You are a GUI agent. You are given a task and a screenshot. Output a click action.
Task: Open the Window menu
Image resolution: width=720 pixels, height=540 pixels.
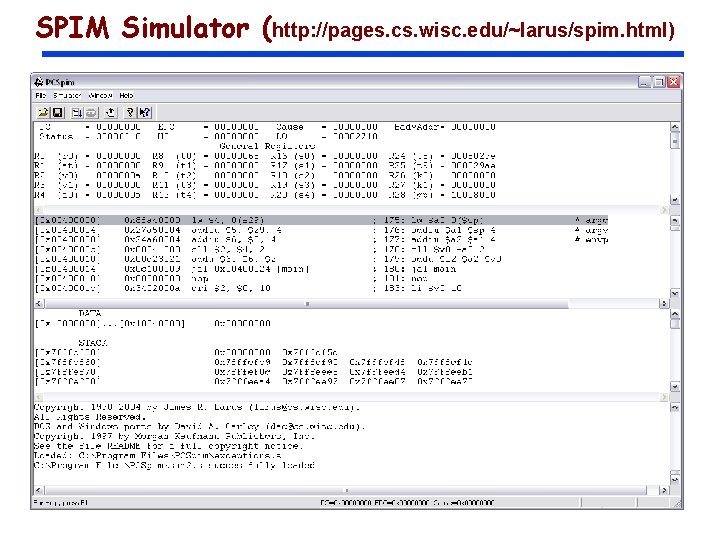(100, 96)
